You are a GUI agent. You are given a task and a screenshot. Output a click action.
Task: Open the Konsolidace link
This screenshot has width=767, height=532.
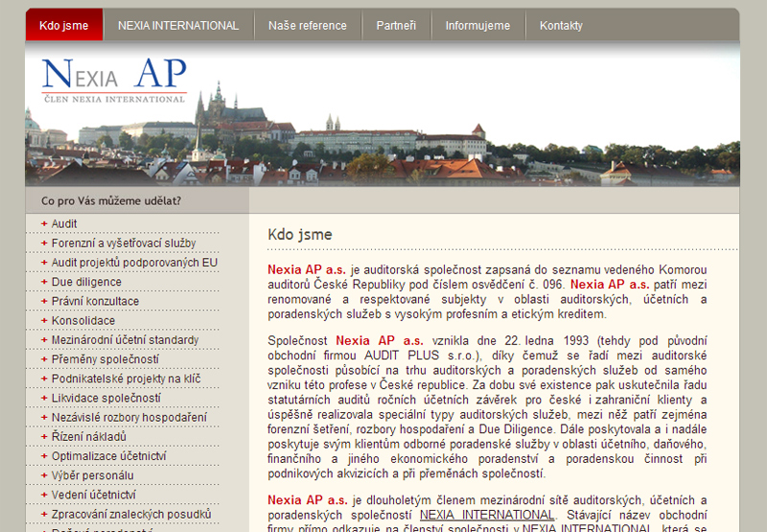(x=83, y=321)
